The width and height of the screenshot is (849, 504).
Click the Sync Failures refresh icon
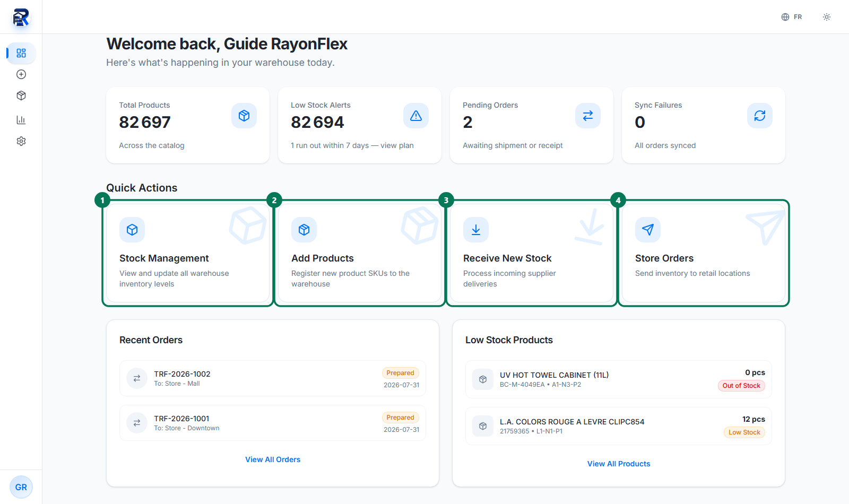(x=760, y=116)
